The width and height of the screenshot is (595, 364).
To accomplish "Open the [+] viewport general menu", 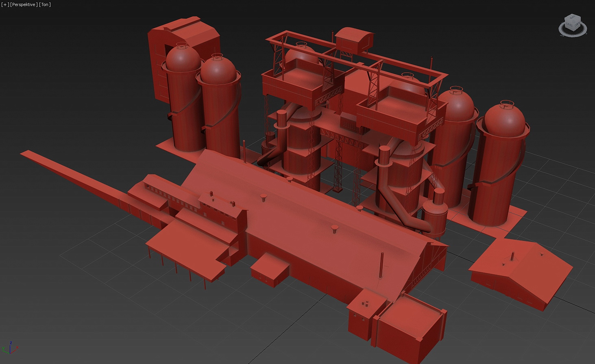I will (5, 4).
